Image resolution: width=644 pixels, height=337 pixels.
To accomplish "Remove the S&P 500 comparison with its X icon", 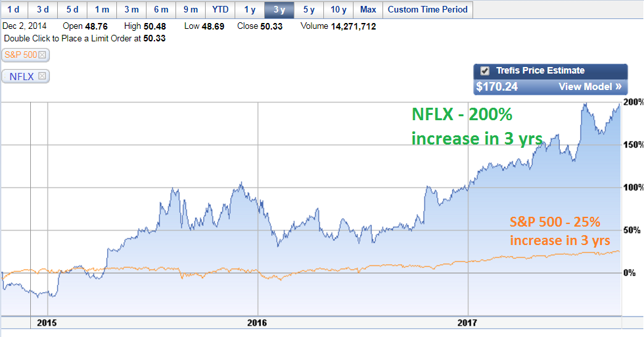I will [42, 55].
